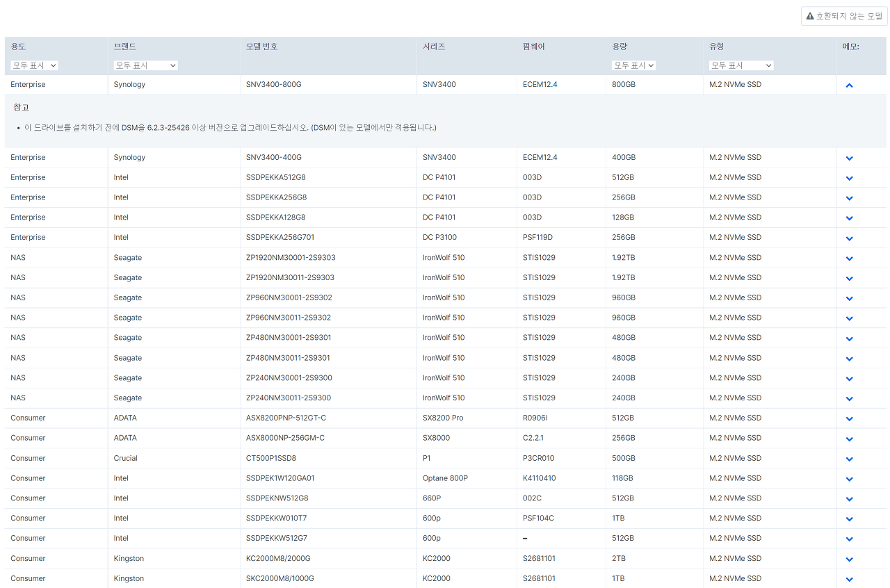Expand note for ASX8000NP-256GM-C row
Screen dimensions: 890x588
849,439
